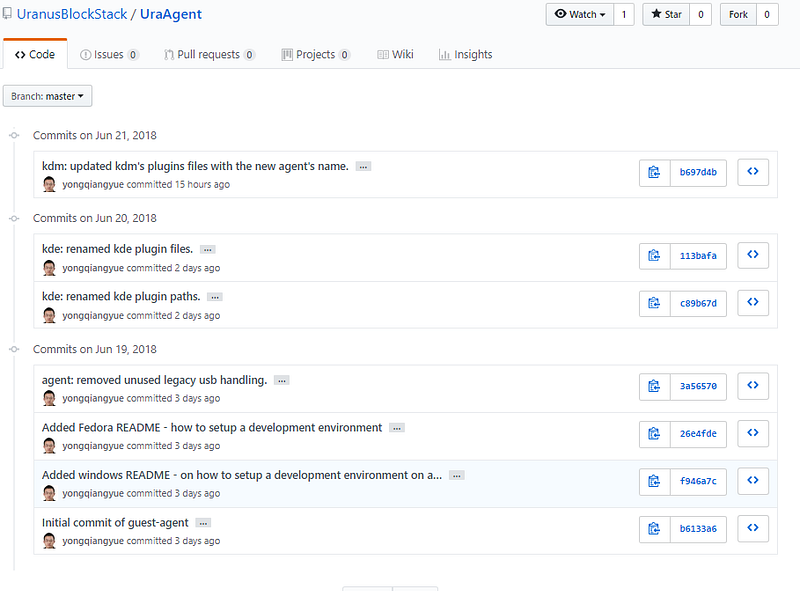This screenshot has height=591, width=800.
Task: Open commit 'kde: renamed kde plugin paths.' title
Action: tap(121, 297)
